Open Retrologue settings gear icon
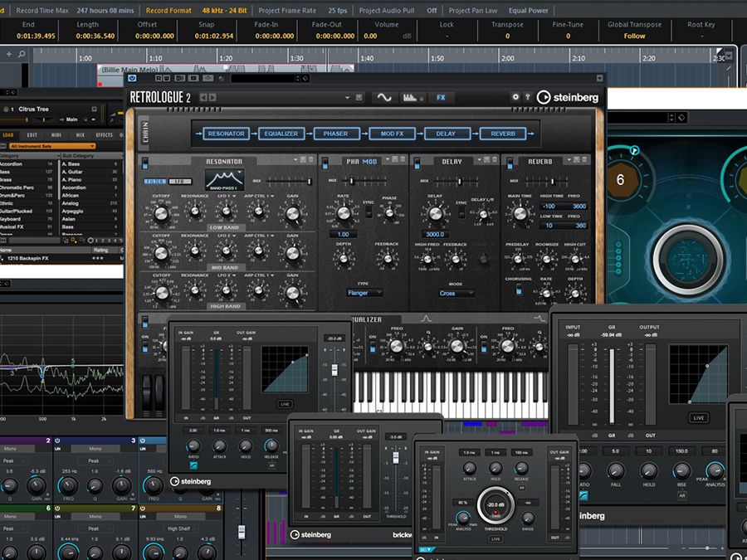The image size is (747, 560). [515, 97]
